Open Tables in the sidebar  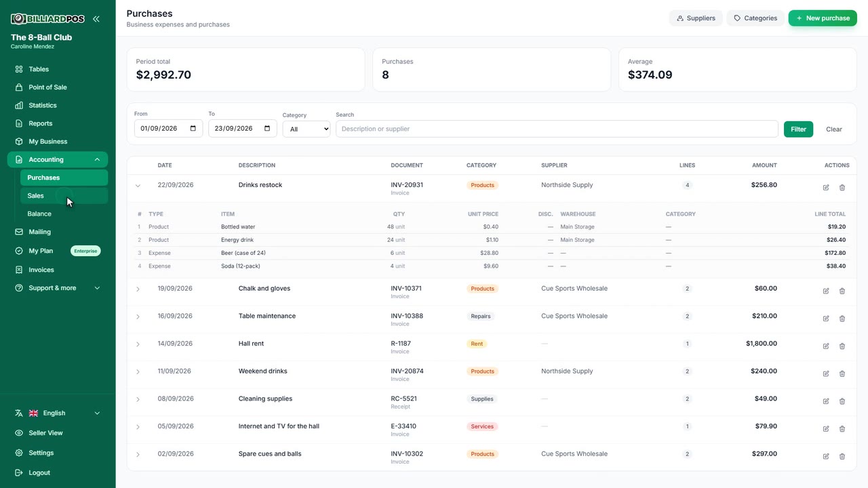[x=58, y=69]
